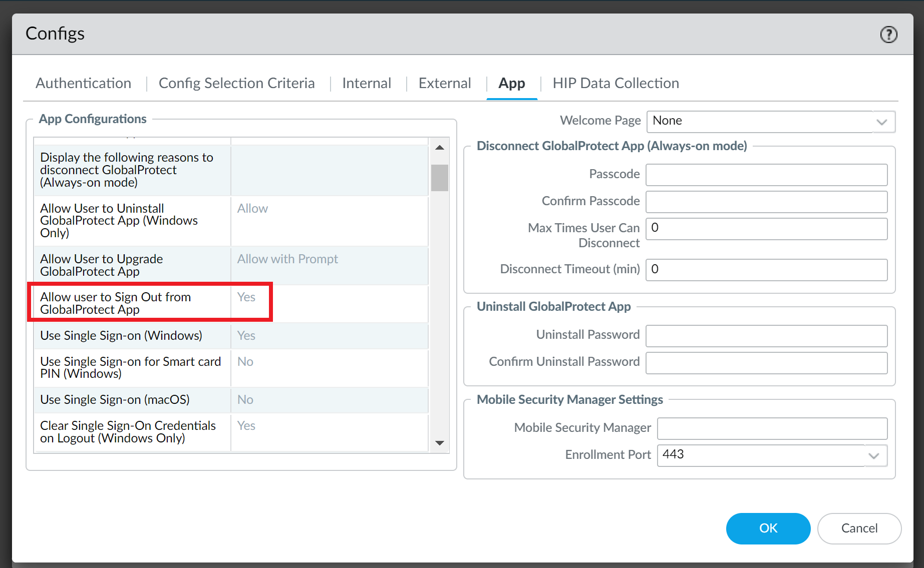This screenshot has width=924, height=568.
Task: Select the Allow User to Upgrade value cell
Action: 329,265
